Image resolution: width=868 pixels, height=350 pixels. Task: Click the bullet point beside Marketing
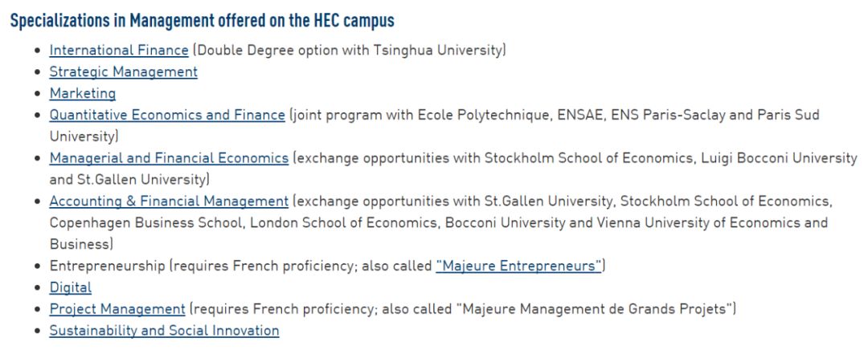[x=38, y=93]
